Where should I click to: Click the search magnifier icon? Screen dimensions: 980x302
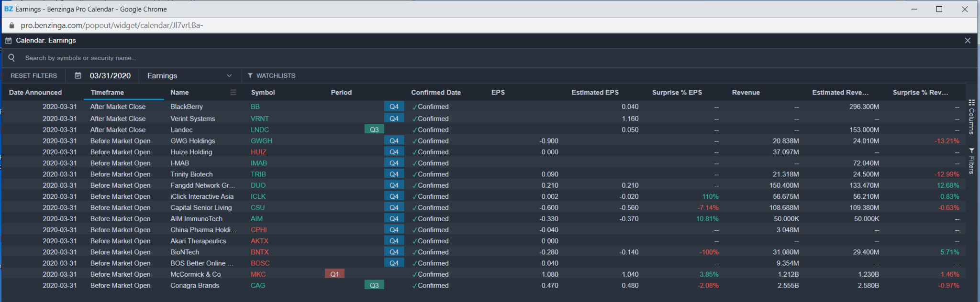point(11,58)
